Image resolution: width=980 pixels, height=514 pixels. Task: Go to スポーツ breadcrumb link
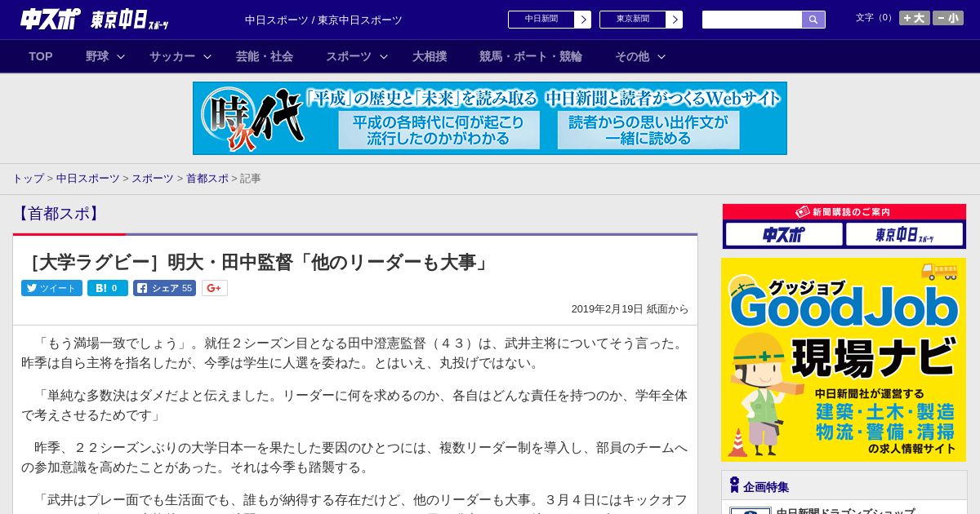(x=153, y=179)
